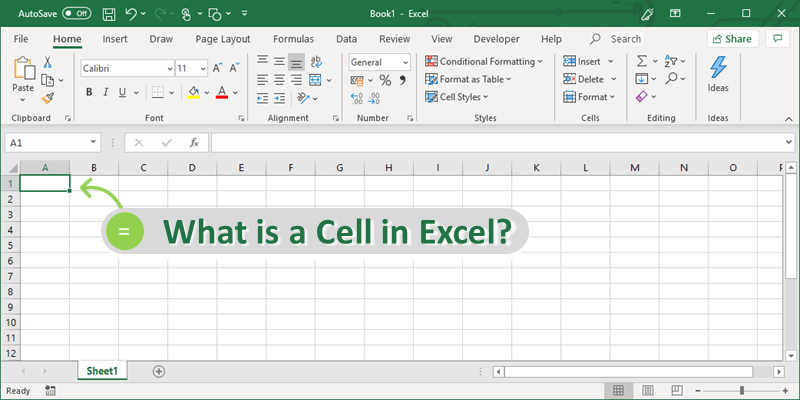Viewport: 800px width, 400px height.
Task: Click Decrease Indent icon
Action: coord(262,97)
